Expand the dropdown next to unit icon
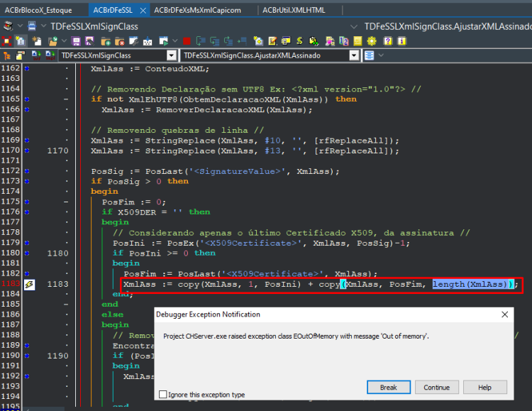532x411 pixels. [43, 26]
